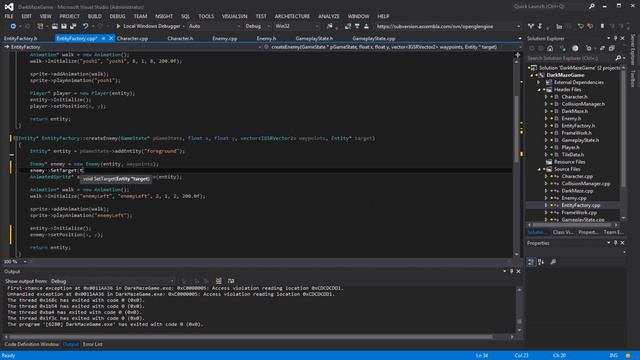Open the ARCHITECTURE menu
The image size is (640, 360).
[292, 16]
